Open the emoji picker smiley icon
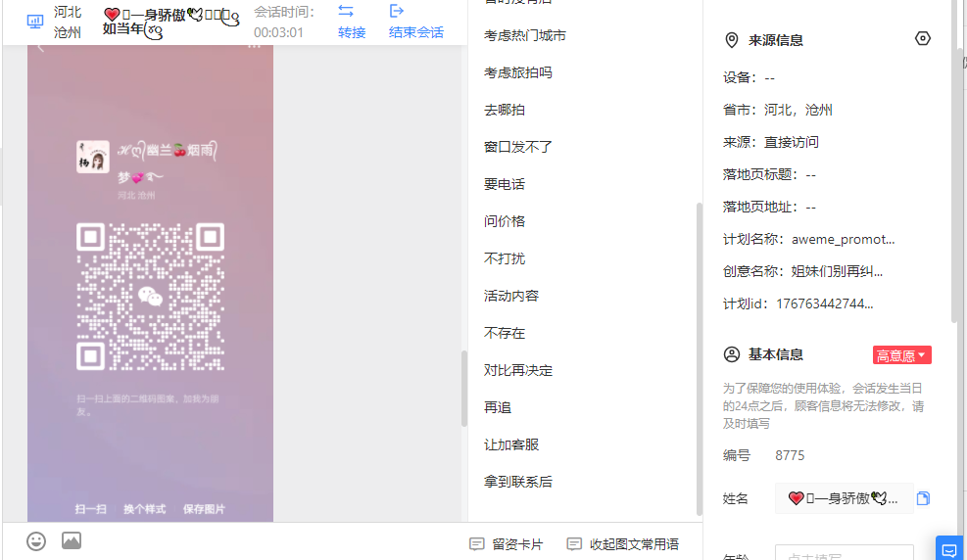Screen dimensions: 967x560 [36, 541]
